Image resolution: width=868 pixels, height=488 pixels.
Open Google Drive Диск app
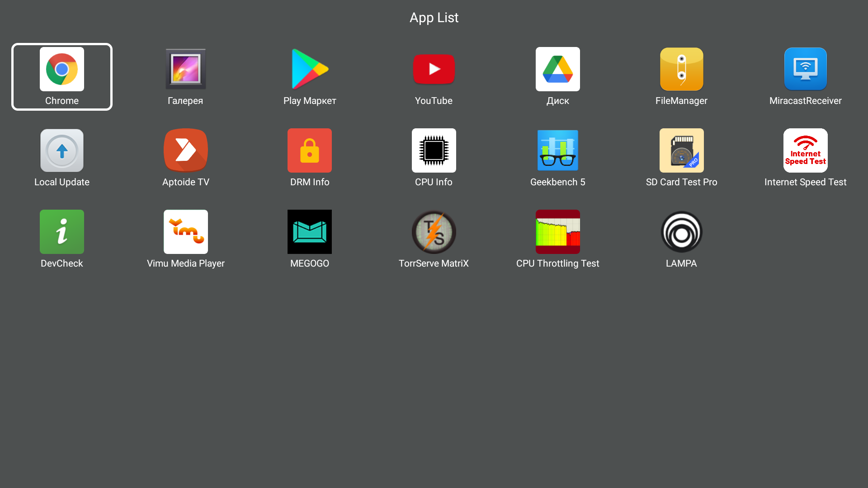point(557,70)
